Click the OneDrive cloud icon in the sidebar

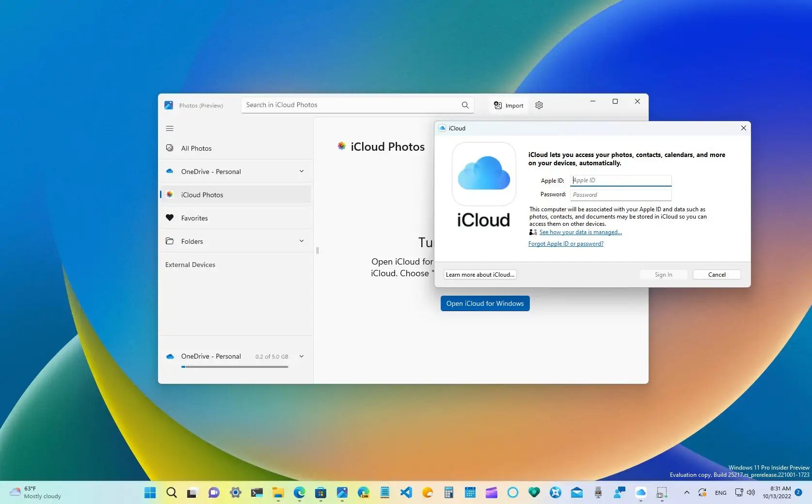(170, 171)
